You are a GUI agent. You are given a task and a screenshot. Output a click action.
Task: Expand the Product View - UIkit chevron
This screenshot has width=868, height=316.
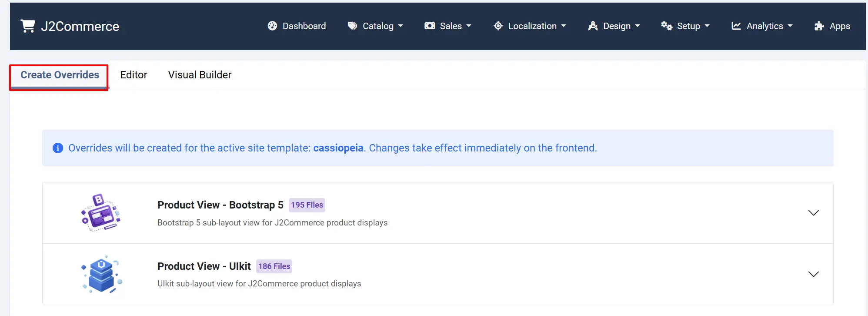[x=814, y=274]
